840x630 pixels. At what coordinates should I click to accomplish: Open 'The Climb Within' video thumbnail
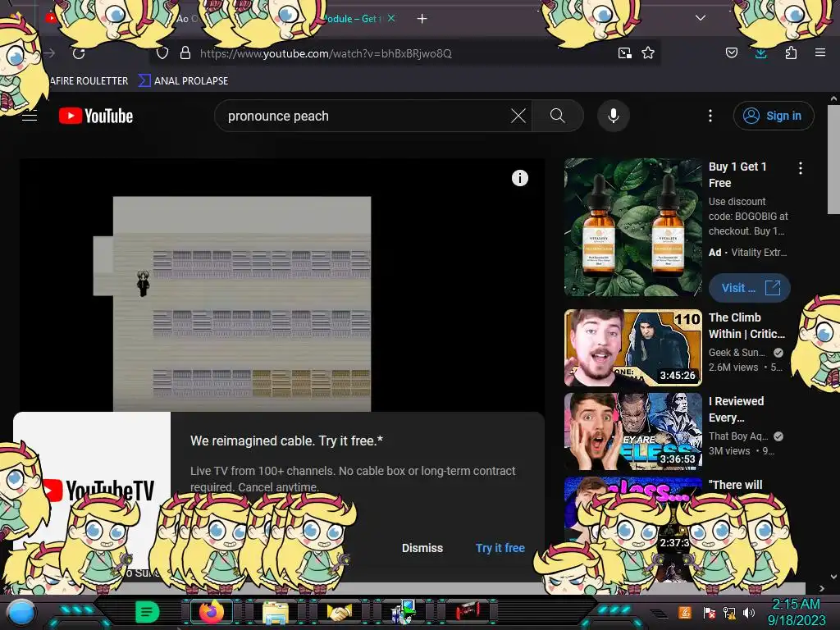632,348
